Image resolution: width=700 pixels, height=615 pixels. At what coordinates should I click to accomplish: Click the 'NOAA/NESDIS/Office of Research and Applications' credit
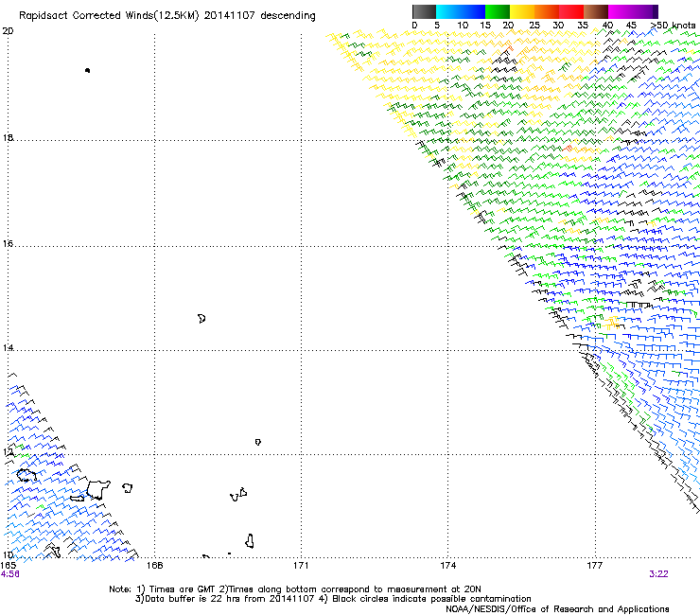tap(557, 609)
